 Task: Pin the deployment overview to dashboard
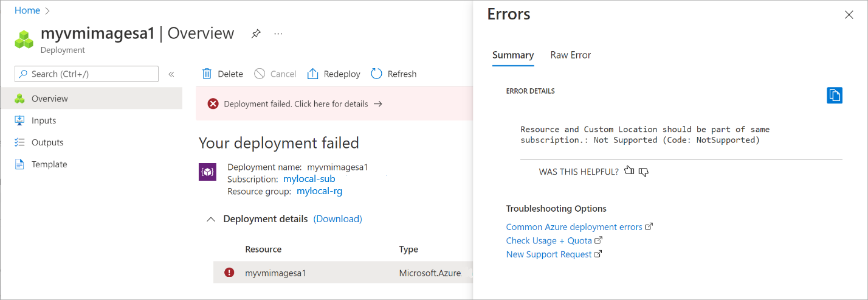pos(256,34)
